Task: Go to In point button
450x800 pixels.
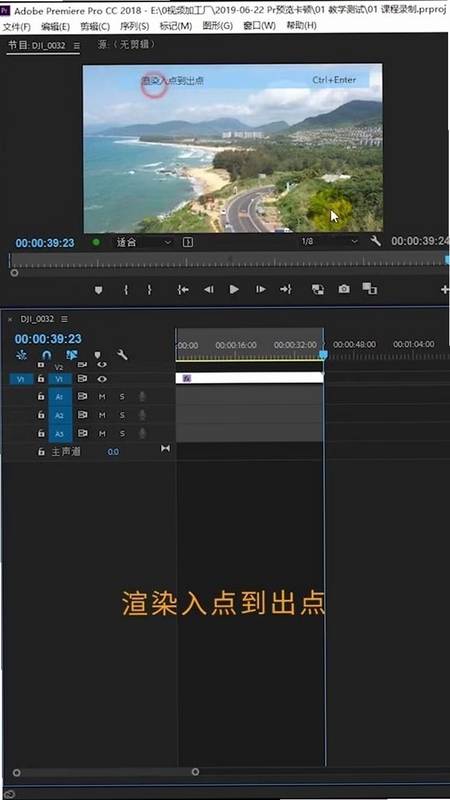Action: [x=183, y=290]
